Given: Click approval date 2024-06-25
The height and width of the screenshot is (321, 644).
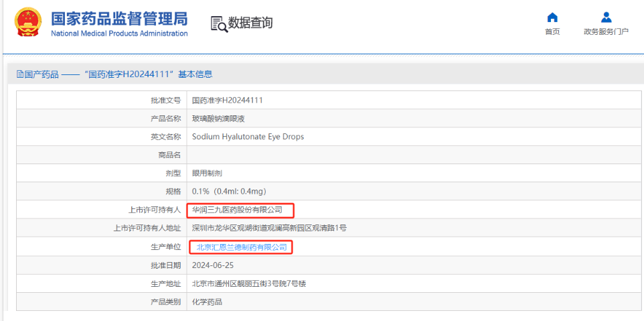Looking at the screenshot, I should click(213, 265).
